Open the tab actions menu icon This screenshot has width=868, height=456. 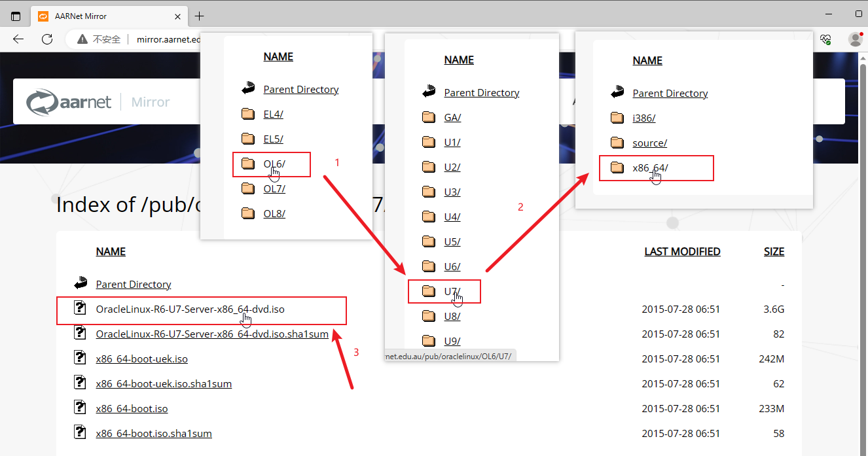point(16,16)
